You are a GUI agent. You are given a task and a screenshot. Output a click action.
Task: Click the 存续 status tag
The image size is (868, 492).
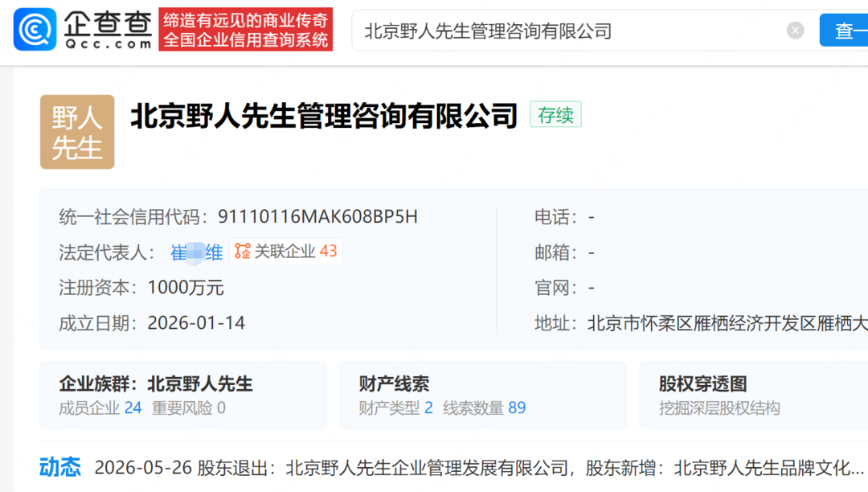point(555,115)
